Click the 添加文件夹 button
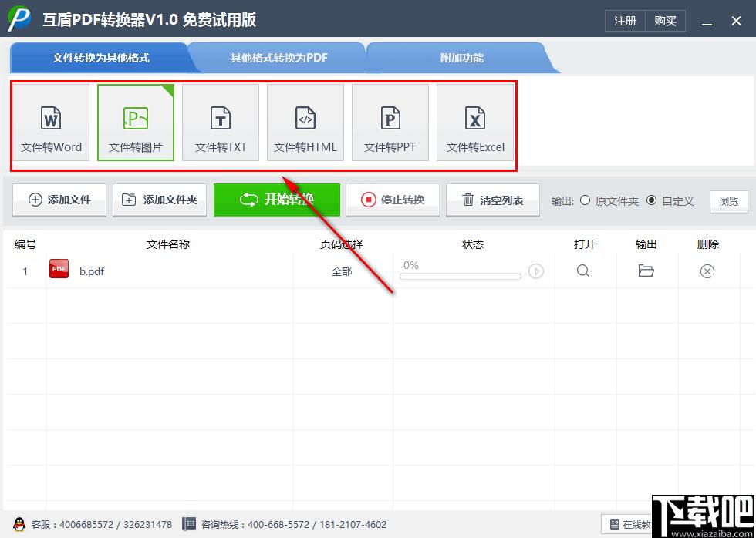This screenshot has height=538, width=756. (160, 200)
